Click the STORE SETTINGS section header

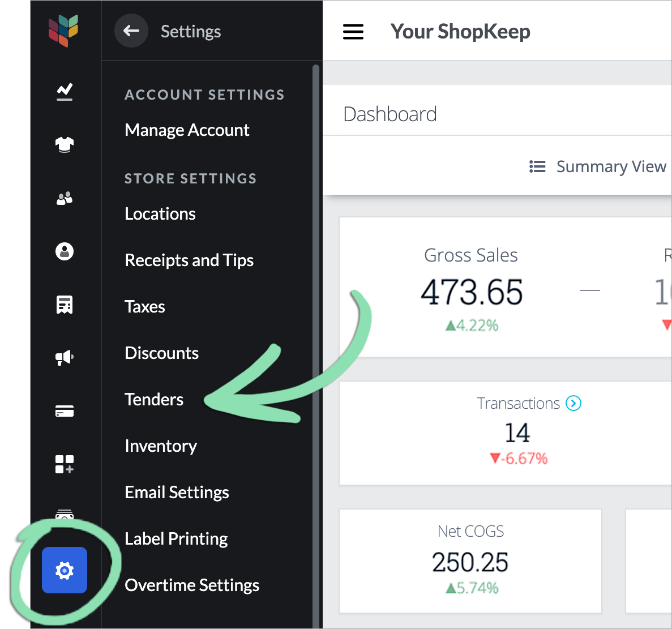pos(190,178)
